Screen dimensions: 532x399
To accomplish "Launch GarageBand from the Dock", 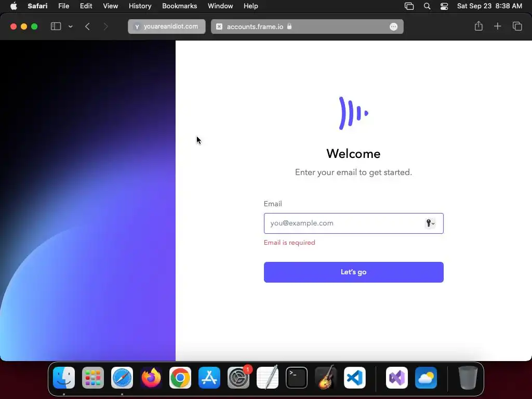I will [x=326, y=378].
